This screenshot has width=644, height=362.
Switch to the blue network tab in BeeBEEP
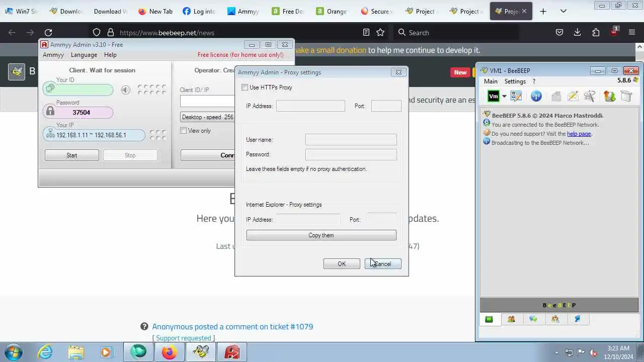pyautogui.click(x=578, y=319)
